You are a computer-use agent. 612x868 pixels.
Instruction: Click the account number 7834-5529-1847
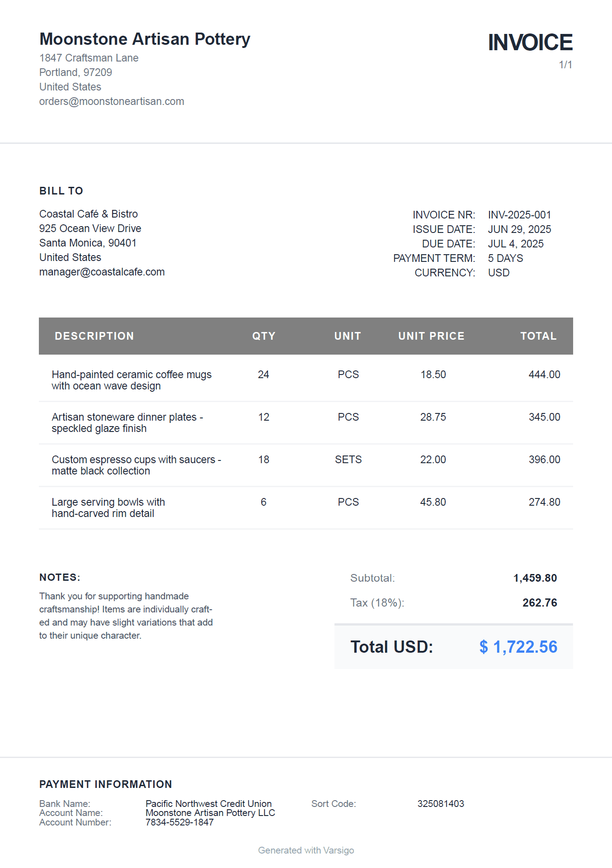(x=179, y=822)
